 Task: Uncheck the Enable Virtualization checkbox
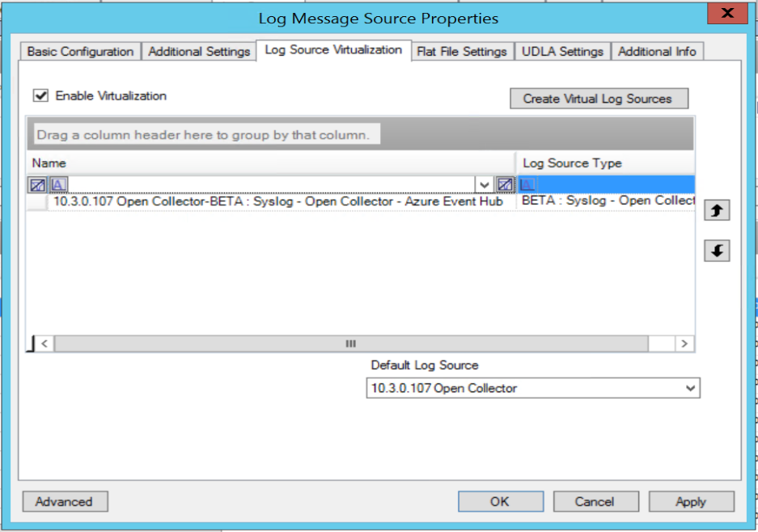[x=40, y=96]
